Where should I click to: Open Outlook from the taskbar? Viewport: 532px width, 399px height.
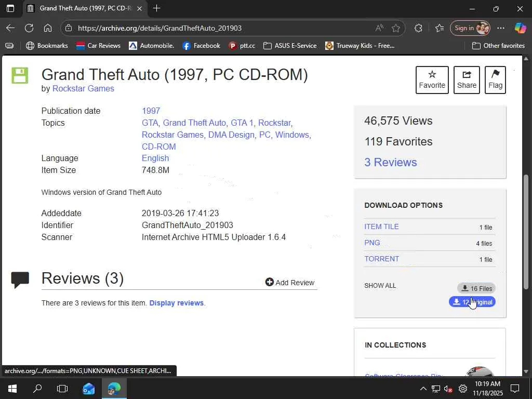88,389
